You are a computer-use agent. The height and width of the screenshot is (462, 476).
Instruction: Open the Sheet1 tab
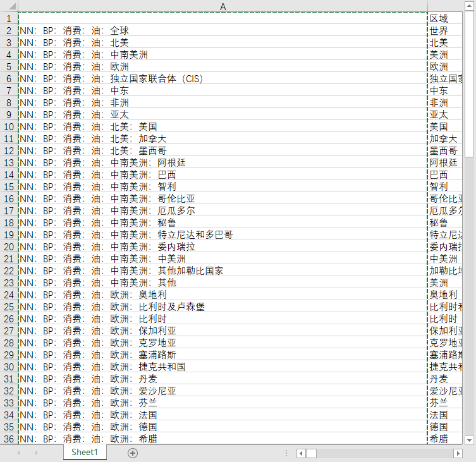coord(85,453)
